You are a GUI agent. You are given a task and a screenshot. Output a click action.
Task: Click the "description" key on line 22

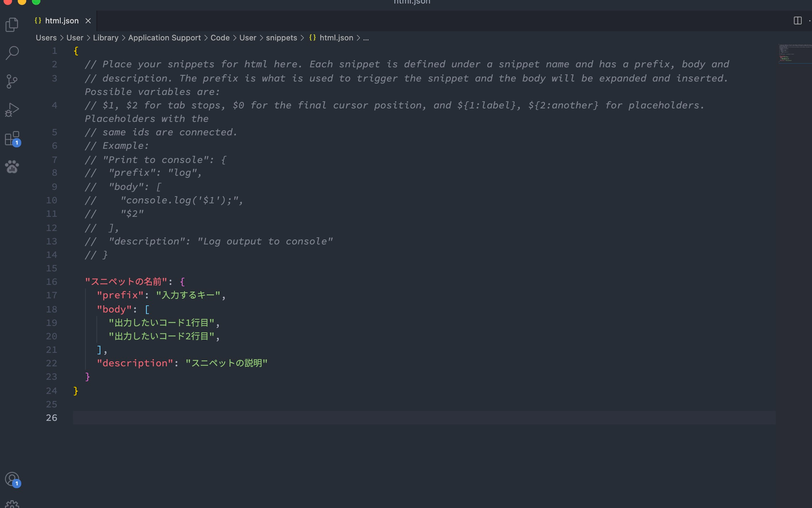pyautogui.click(x=135, y=363)
